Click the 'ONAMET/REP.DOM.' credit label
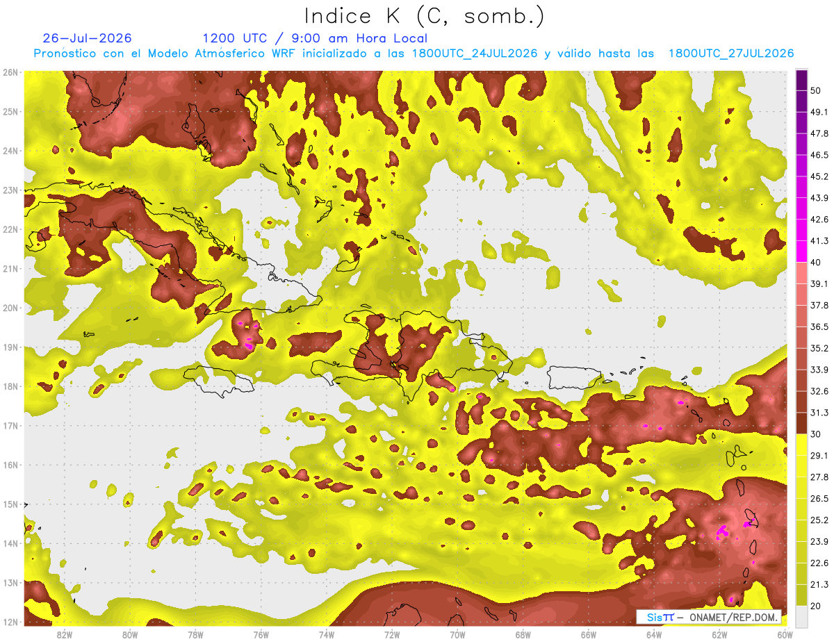The height and width of the screenshot is (644, 834). tap(734, 617)
